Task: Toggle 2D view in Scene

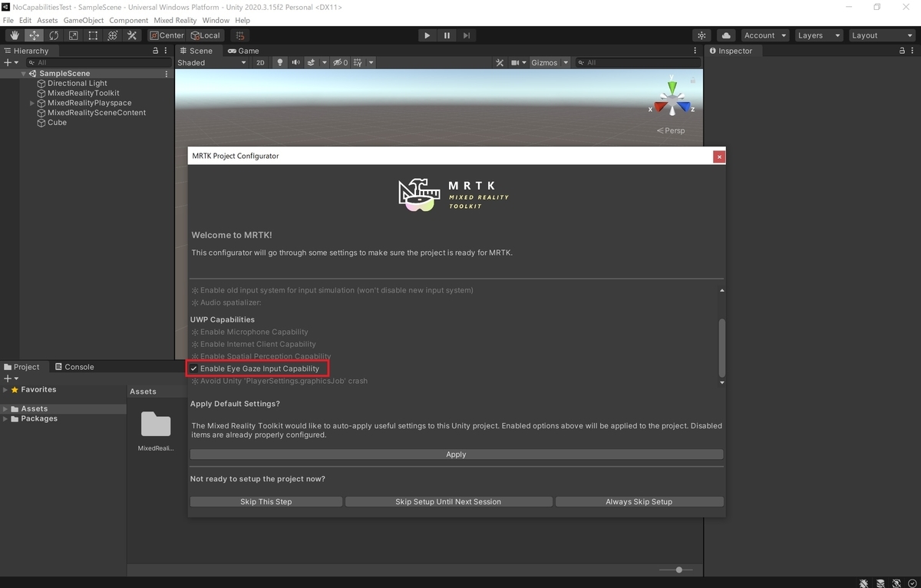Action: point(260,63)
